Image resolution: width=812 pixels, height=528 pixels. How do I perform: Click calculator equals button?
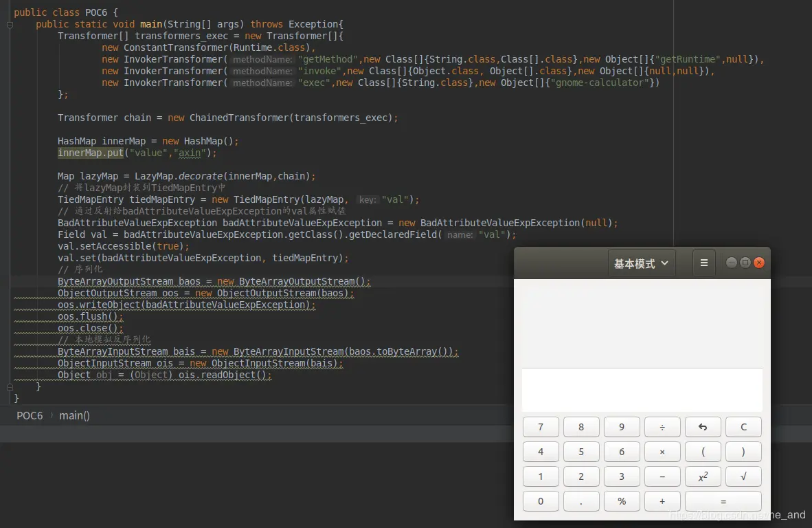(723, 501)
